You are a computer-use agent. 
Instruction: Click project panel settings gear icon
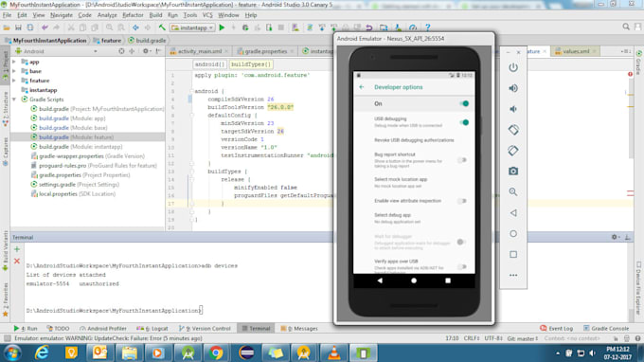pos(146,51)
